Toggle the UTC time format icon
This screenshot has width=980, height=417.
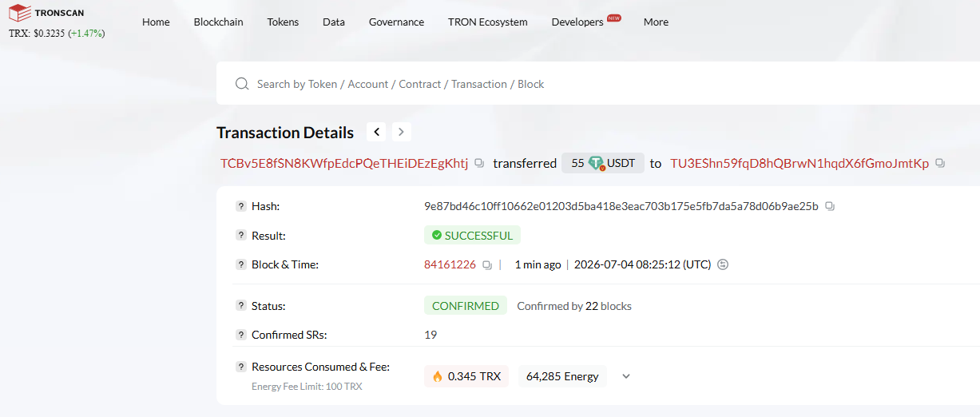pos(723,264)
